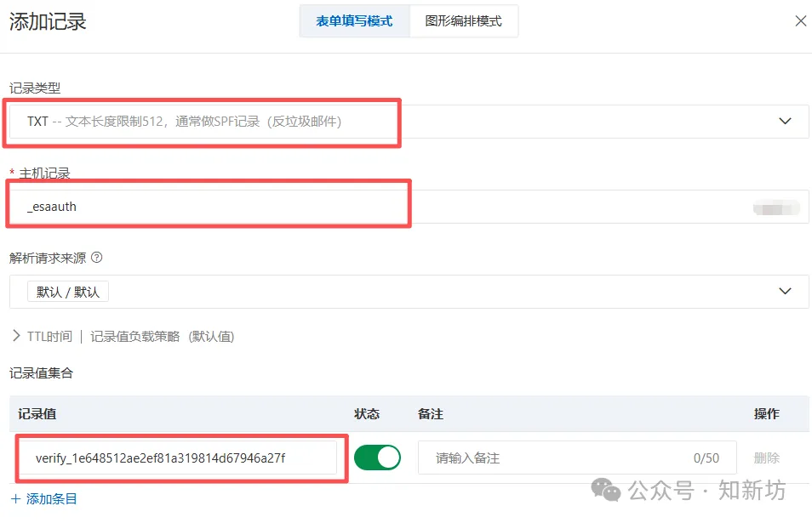Click the blurred domain suffix after 主机记录
This screenshot has width=812, height=523.
point(775,206)
